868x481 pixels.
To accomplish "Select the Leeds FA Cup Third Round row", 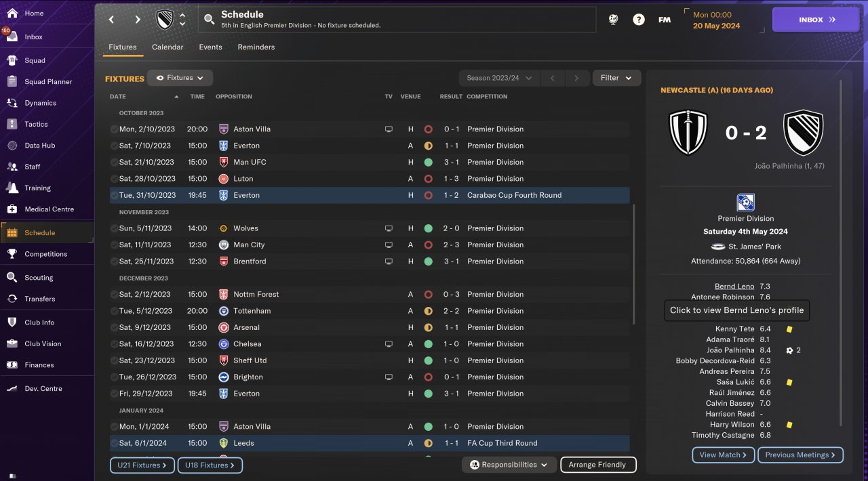I will click(x=370, y=443).
